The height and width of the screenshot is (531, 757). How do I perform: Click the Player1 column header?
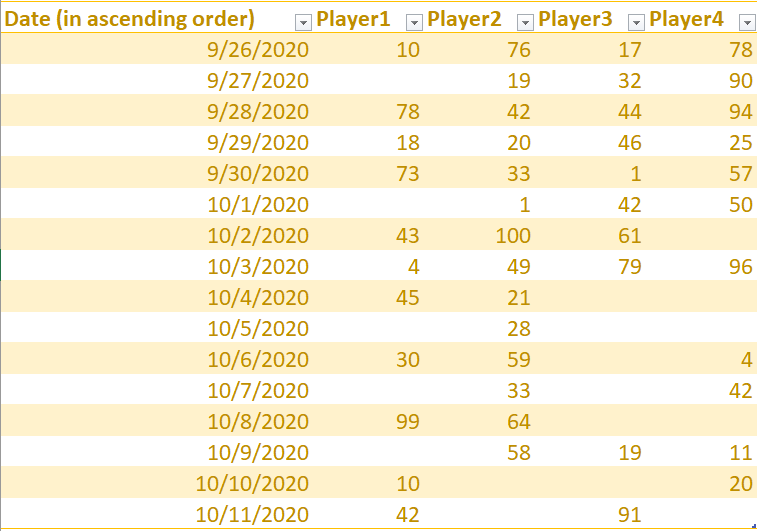pyautogui.click(x=351, y=19)
